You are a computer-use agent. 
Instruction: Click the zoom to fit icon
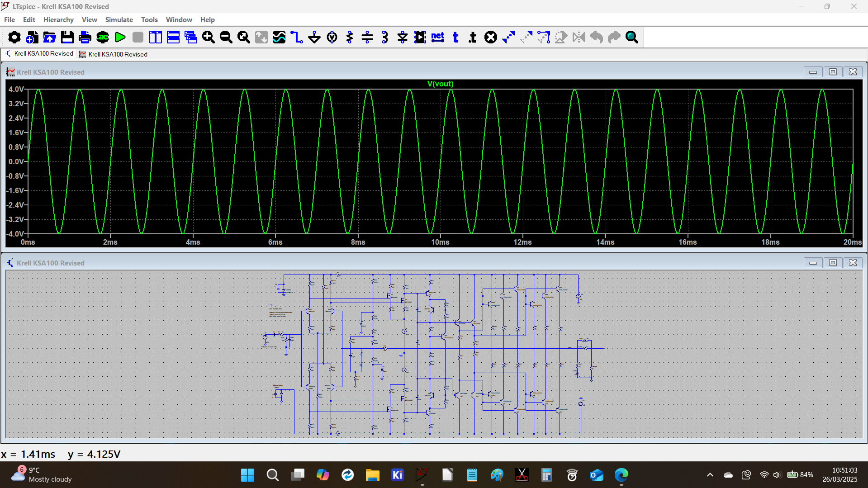tap(244, 37)
